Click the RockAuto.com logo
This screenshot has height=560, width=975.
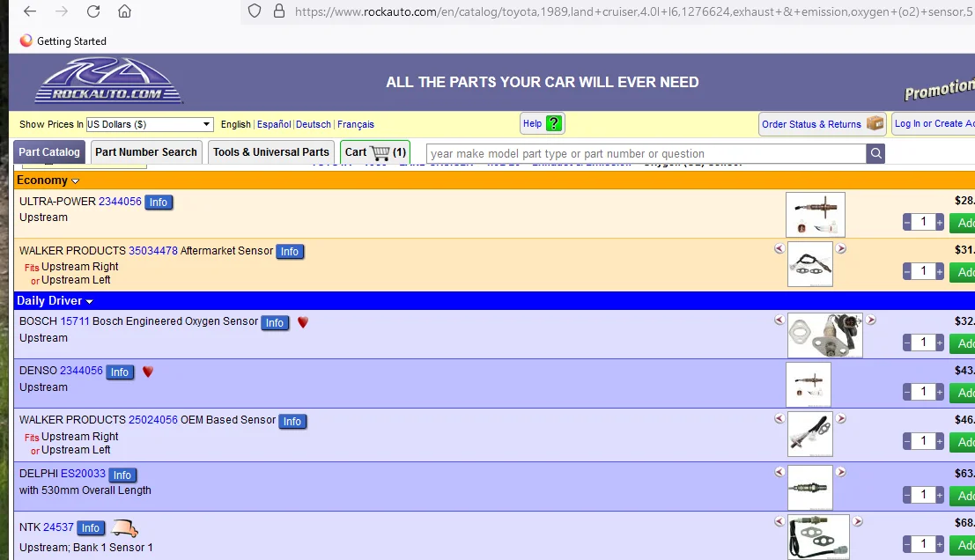108,81
